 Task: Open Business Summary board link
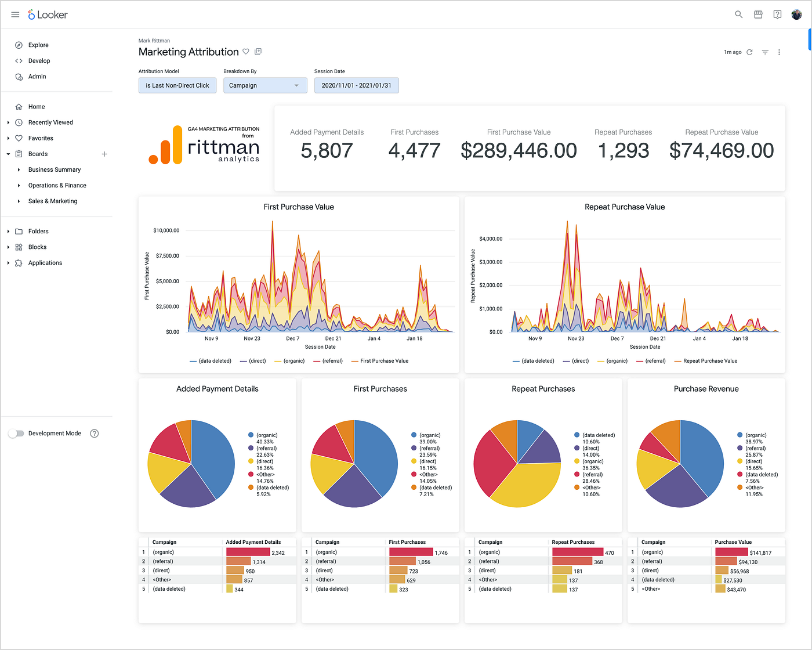pos(55,169)
